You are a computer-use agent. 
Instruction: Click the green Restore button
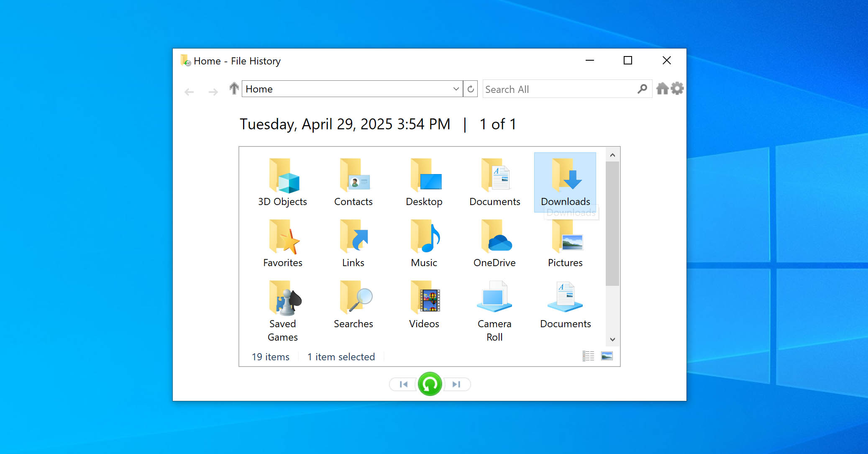tap(430, 384)
